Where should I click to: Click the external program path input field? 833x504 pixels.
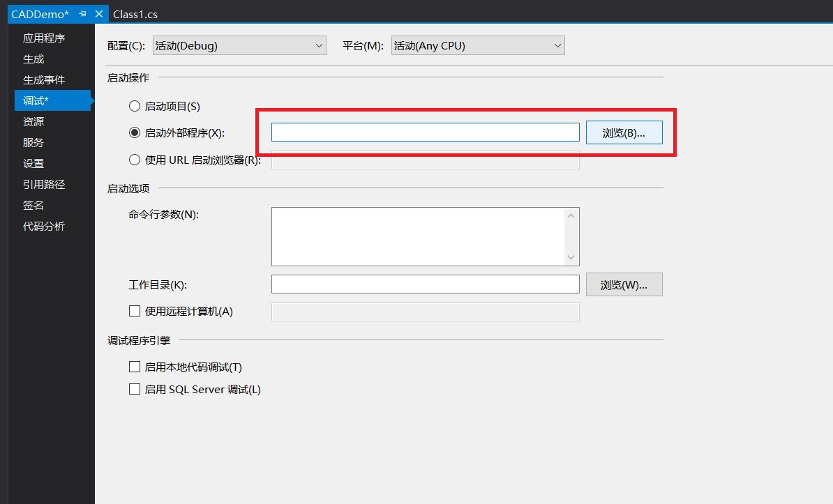426,132
